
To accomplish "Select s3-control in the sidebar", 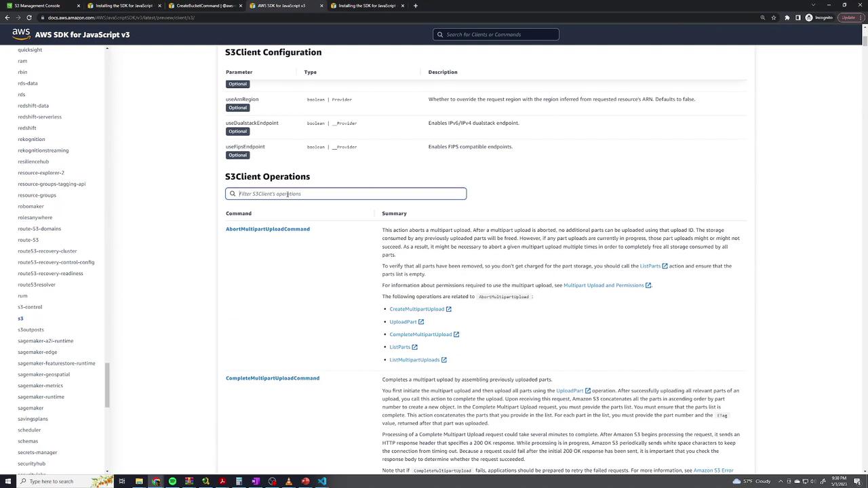I will pos(30,307).
